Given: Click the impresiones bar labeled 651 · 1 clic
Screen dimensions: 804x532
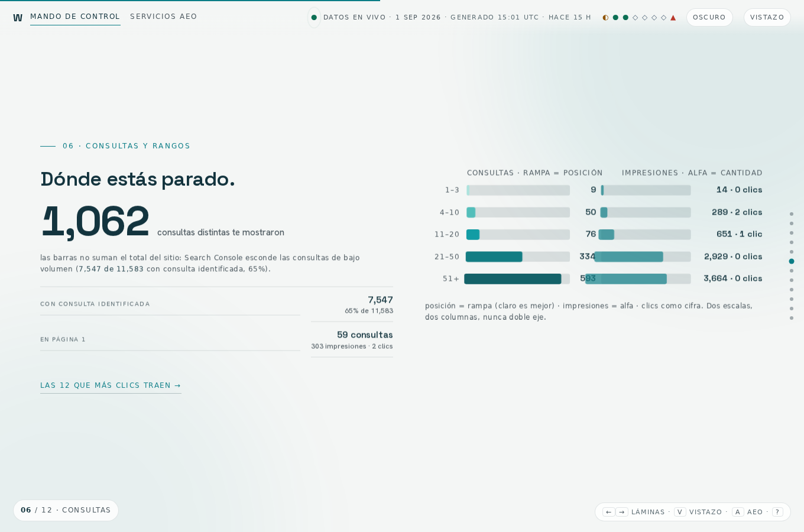Looking at the screenshot, I should (607, 235).
